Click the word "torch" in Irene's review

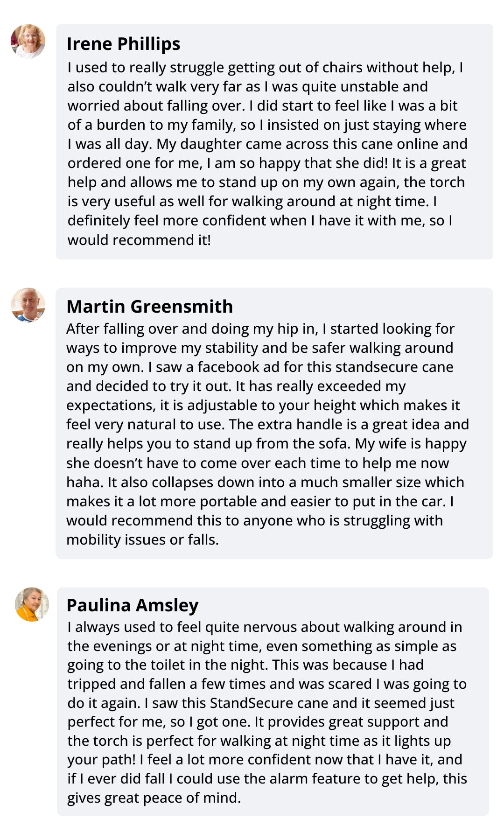pos(447,182)
